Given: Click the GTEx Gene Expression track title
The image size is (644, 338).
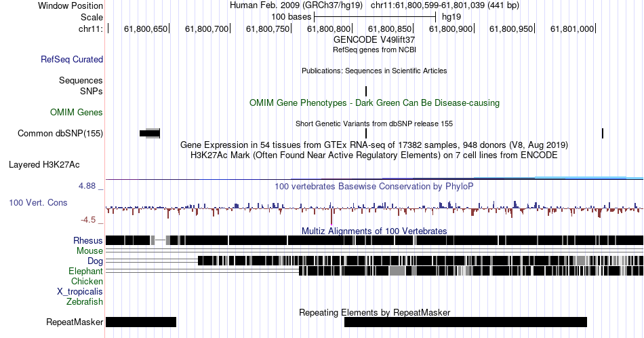Looking at the screenshot, I should tap(374, 145).
